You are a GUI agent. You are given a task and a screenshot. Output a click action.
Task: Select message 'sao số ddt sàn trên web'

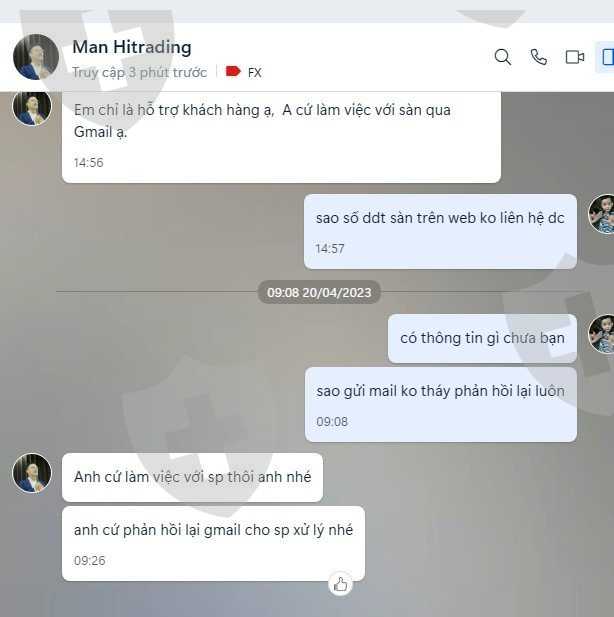coord(440,231)
